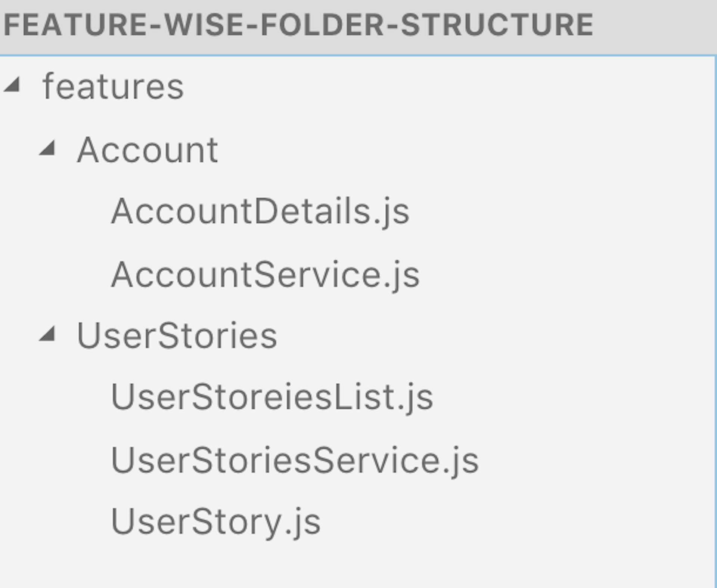Screen dimensions: 717x588
Task: Open the AccountService.js file
Action: click(x=265, y=275)
